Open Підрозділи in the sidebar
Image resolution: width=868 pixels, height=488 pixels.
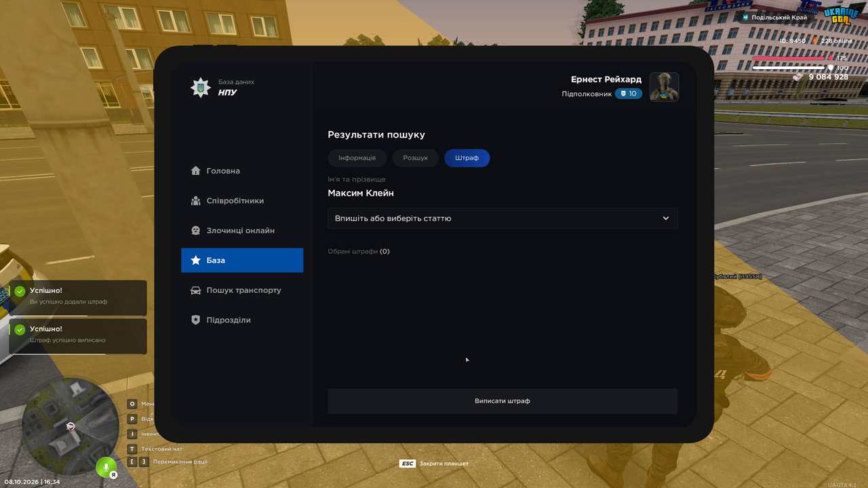click(242, 320)
